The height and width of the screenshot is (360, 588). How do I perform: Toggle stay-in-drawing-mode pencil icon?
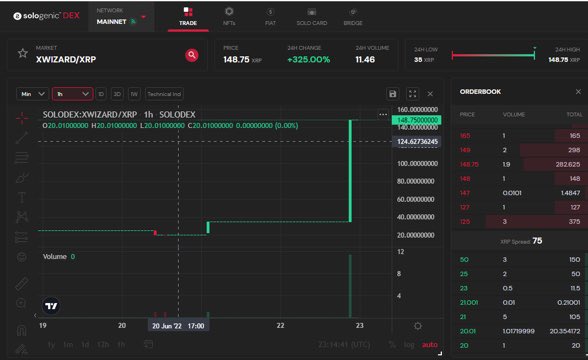22,350
